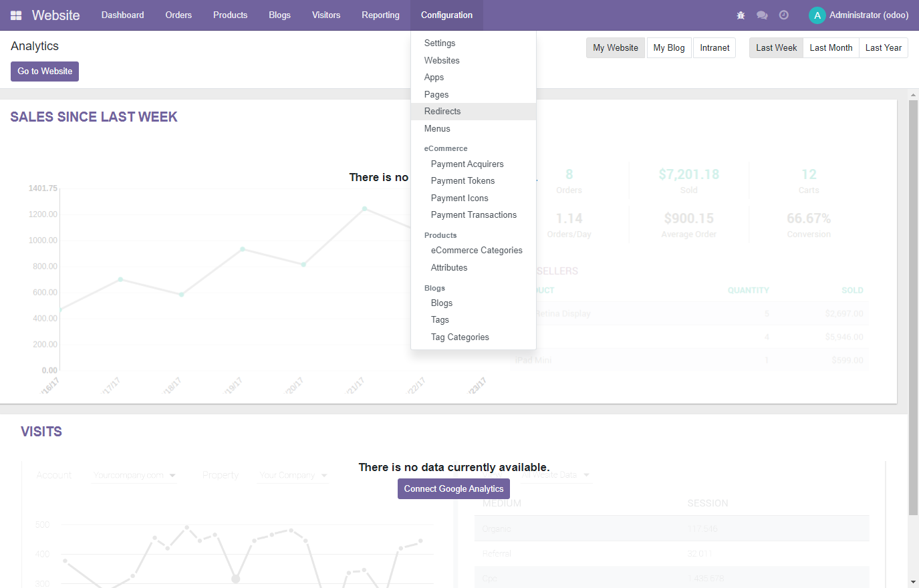The height and width of the screenshot is (588, 919).
Task: Choose Redirects from Configuration menu
Action: point(442,112)
